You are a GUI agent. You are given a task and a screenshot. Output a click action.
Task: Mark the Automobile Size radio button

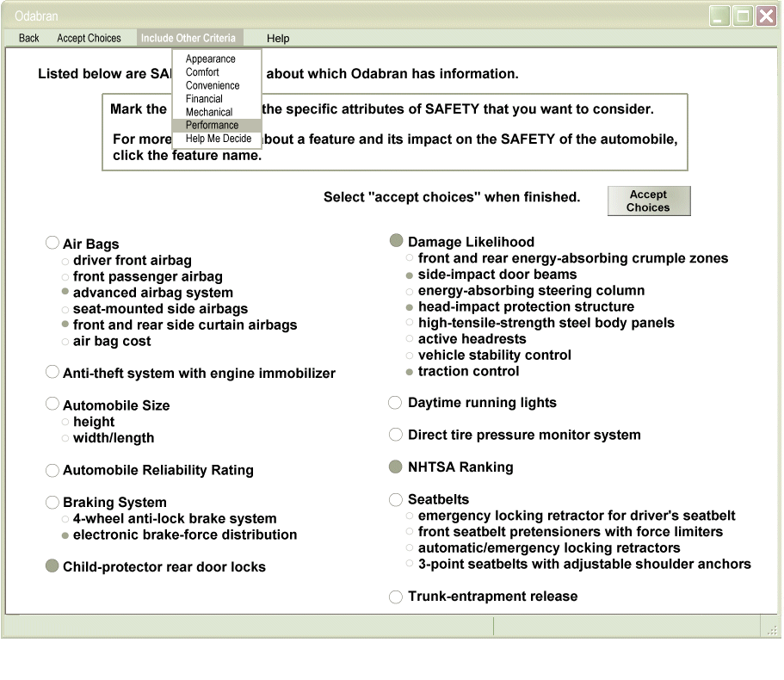tap(52, 404)
